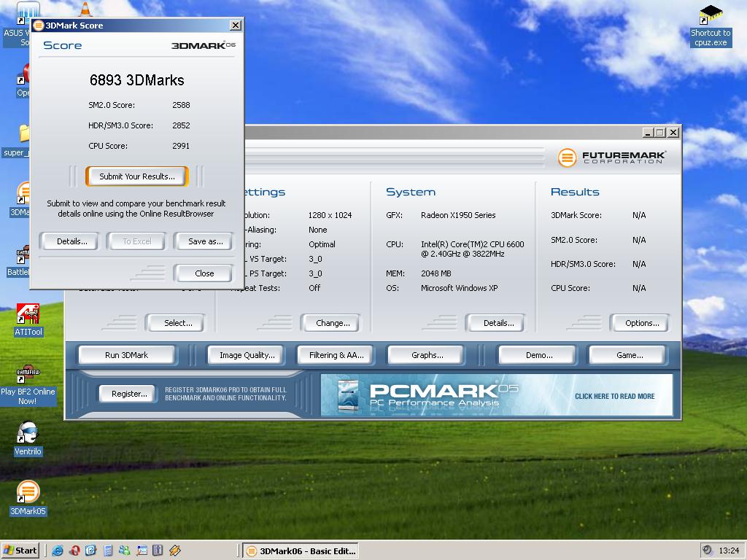Launch Winamp from Quick Launch

pyautogui.click(x=175, y=551)
